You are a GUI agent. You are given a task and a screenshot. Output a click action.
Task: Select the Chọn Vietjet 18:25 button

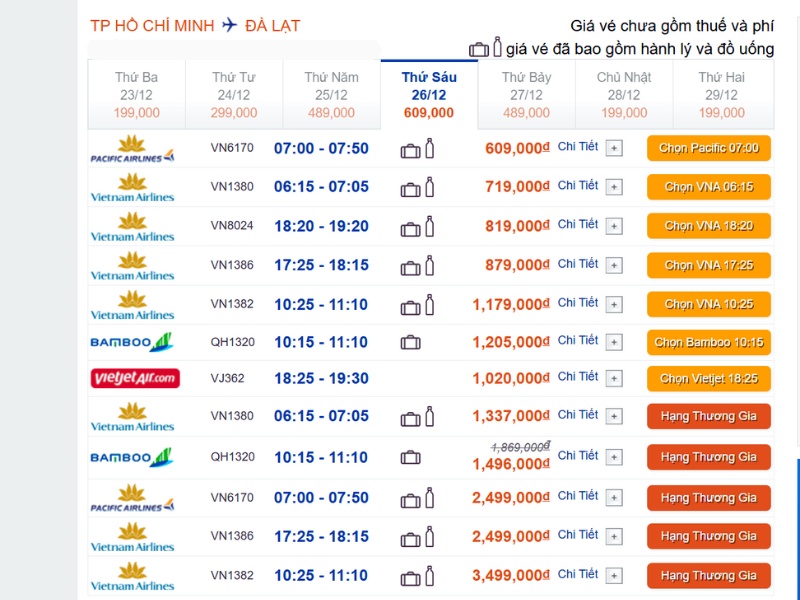coord(709,378)
